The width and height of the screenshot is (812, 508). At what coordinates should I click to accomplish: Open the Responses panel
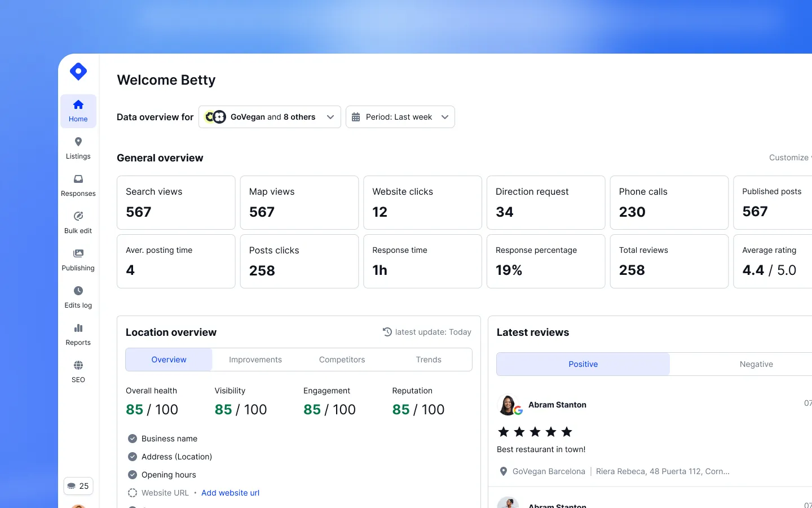tap(78, 185)
